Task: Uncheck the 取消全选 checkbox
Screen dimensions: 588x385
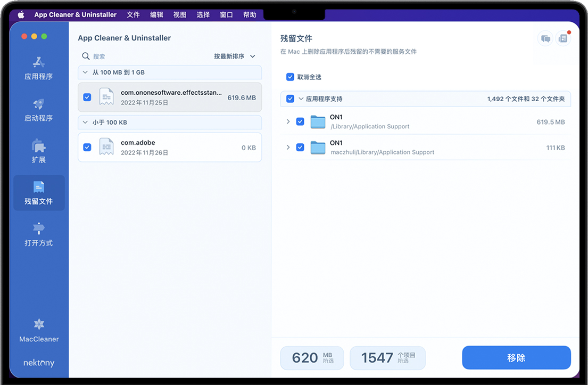Action: [290, 77]
